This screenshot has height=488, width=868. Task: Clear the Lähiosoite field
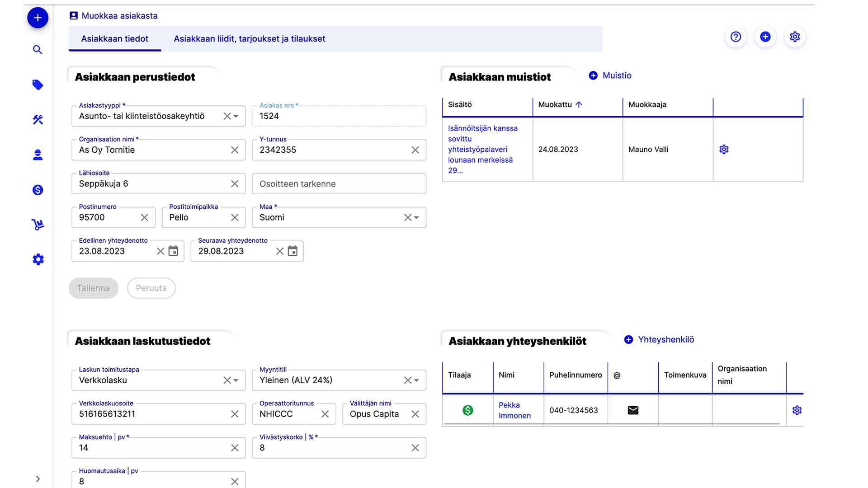point(235,184)
